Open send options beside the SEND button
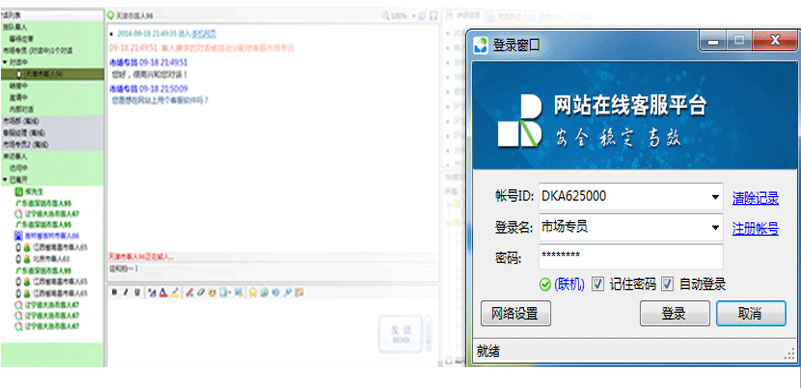Viewport: 801px width, 388px height. (429, 334)
